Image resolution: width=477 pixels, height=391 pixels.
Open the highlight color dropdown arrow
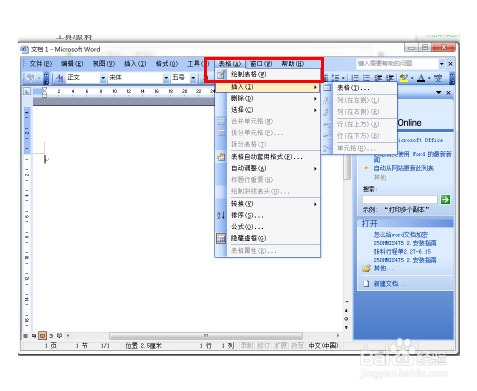tap(412, 78)
